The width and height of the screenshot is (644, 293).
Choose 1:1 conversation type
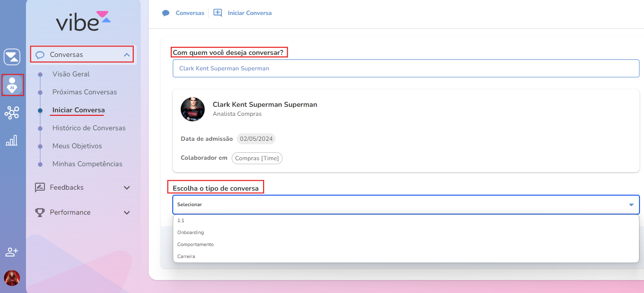click(x=406, y=221)
